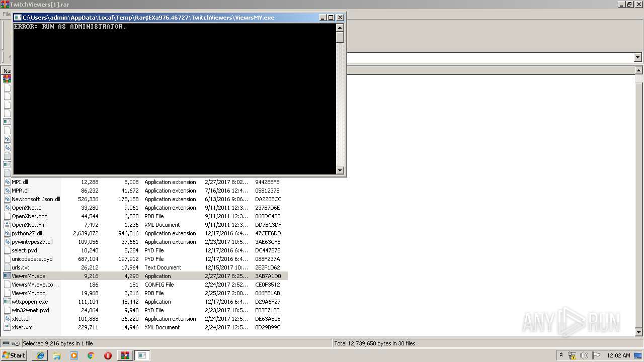644x362 pixels.
Task: Open Google Chrome from taskbar
Action: (x=91, y=355)
